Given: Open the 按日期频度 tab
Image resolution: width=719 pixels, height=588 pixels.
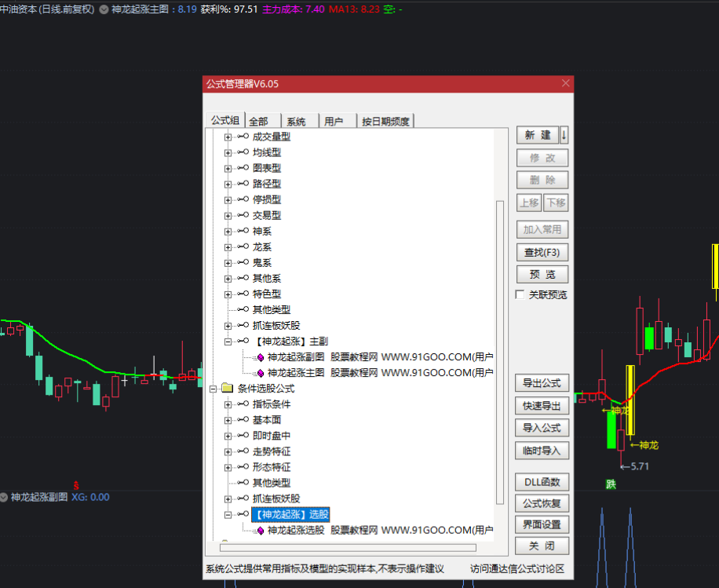Looking at the screenshot, I should point(385,121).
